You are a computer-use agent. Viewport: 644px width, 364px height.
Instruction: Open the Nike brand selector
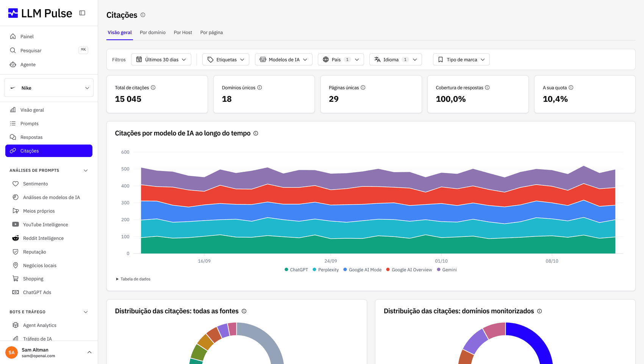pyautogui.click(x=49, y=88)
